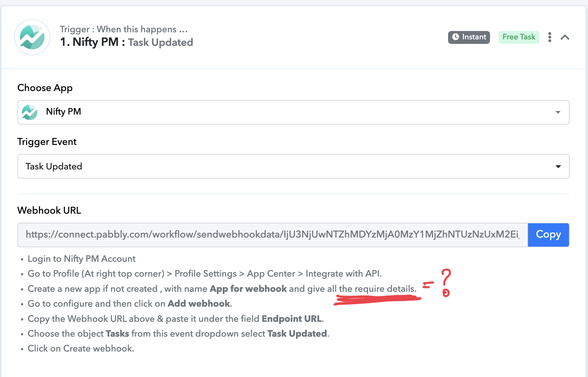The height and width of the screenshot is (377, 588).
Task: Click the bold App for webhook text
Action: pyautogui.click(x=248, y=289)
